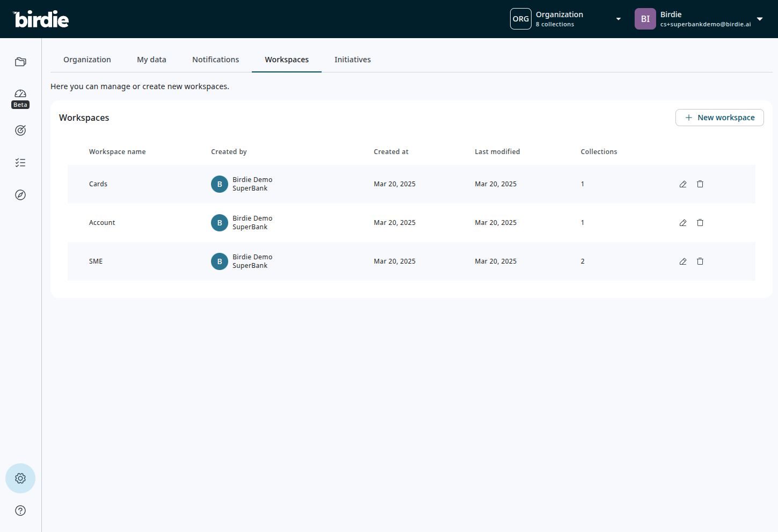Click the target goals sidebar icon
This screenshot has width=778, height=532.
click(20, 130)
